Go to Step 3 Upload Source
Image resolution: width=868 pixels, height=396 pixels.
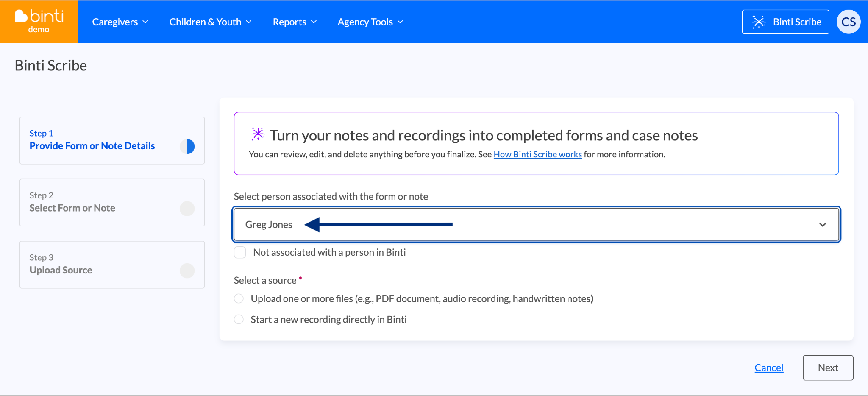pos(112,265)
